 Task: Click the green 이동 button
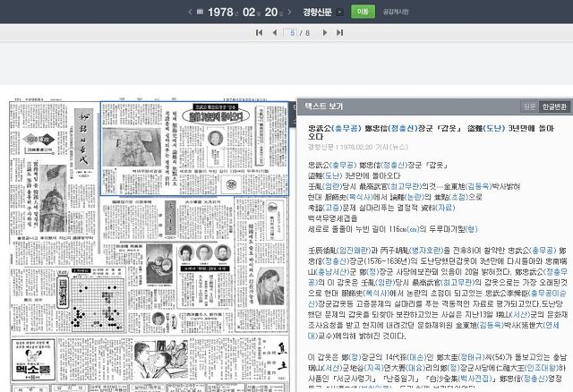363,12
